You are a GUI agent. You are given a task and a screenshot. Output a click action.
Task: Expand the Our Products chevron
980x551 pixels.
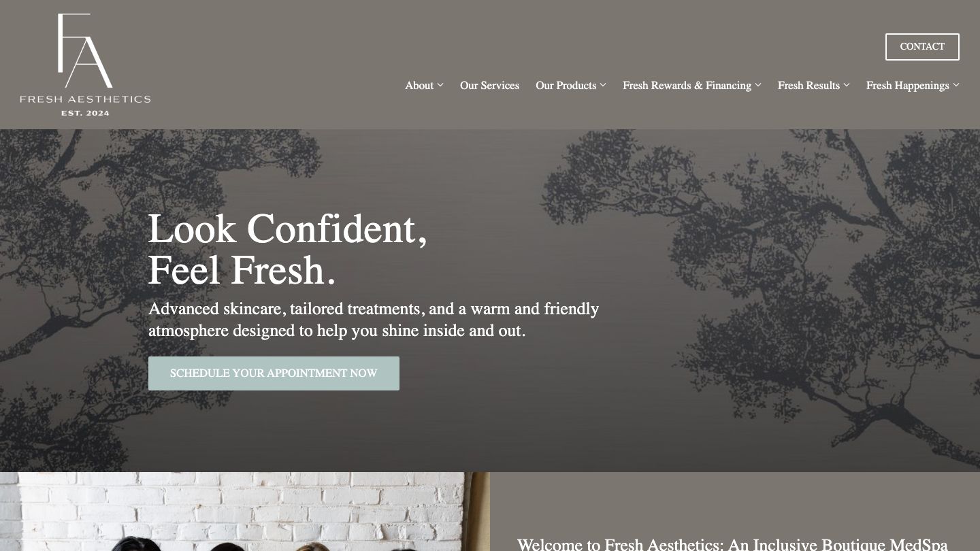[x=603, y=85]
